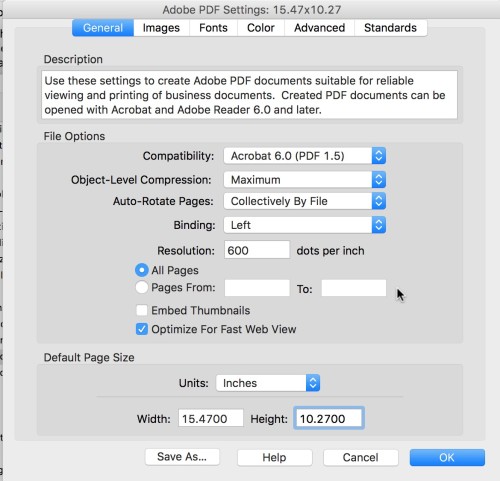Open the Units dropdown
Screen dimensions: 500x481
[268, 383]
